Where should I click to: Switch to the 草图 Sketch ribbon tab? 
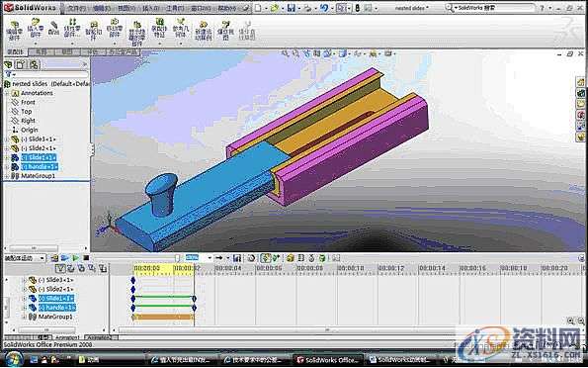pyautogui.click(x=67, y=52)
